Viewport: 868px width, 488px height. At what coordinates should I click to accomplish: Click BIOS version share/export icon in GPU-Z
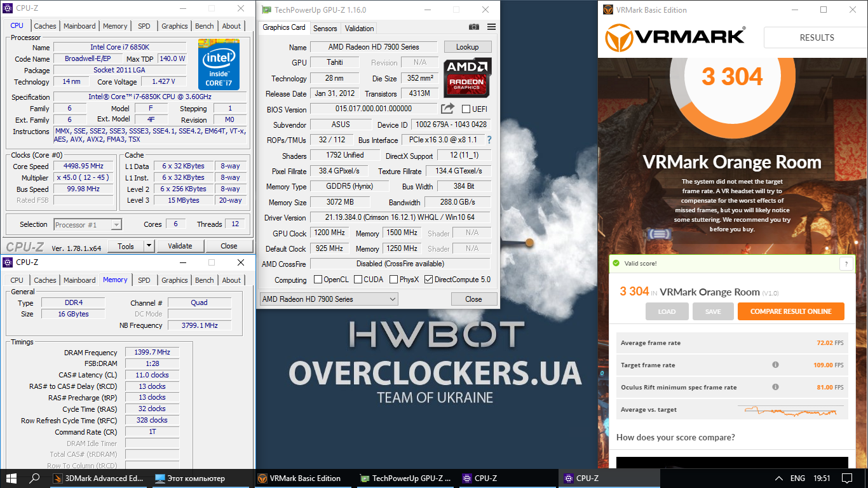point(447,109)
